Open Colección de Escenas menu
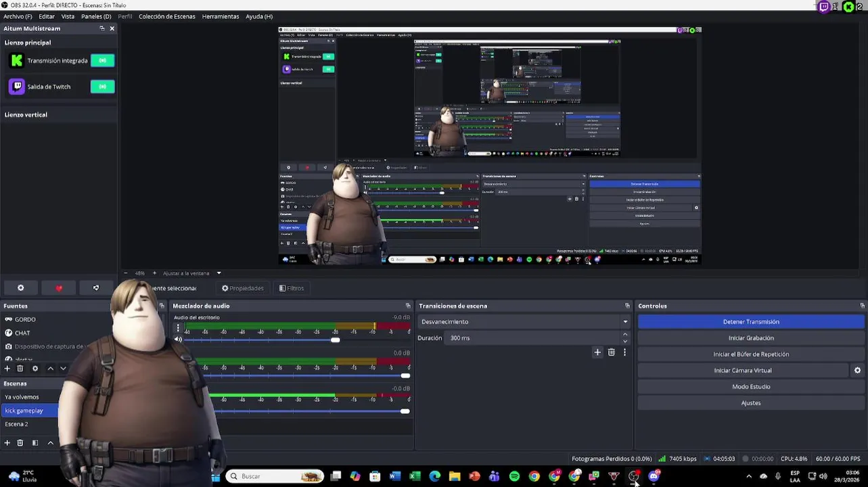 (167, 16)
